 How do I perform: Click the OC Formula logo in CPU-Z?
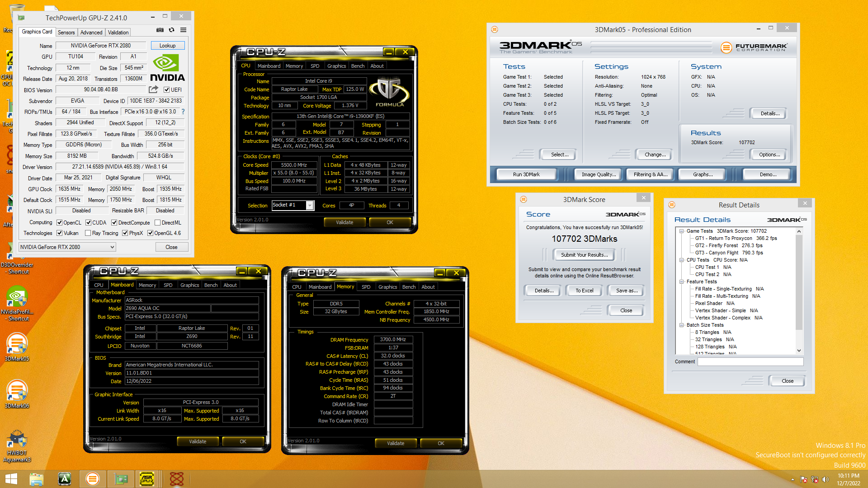coord(389,92)
